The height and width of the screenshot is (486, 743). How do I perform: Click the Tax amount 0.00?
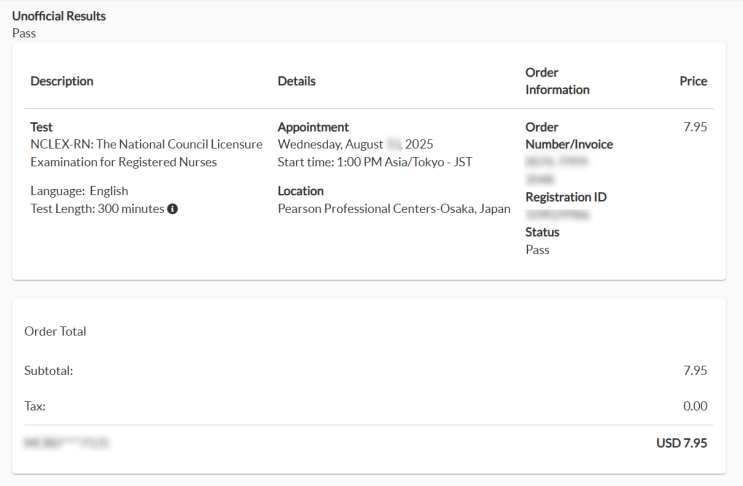point(695,406)
